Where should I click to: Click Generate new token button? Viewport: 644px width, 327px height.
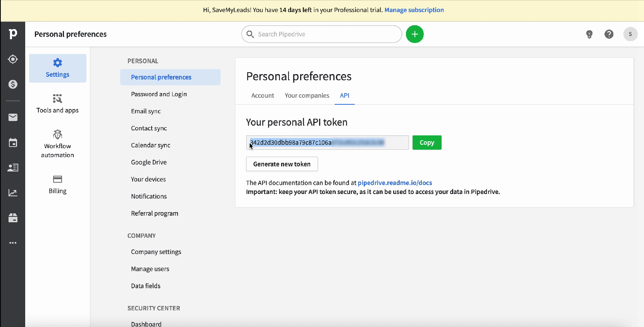[282, 164]
